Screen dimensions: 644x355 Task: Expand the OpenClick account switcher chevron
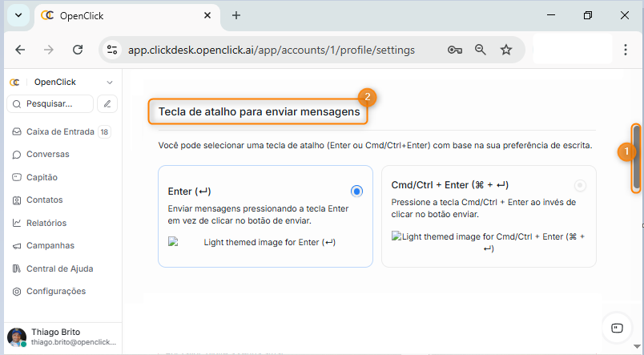pyautogui.click(x=110, y=82)
